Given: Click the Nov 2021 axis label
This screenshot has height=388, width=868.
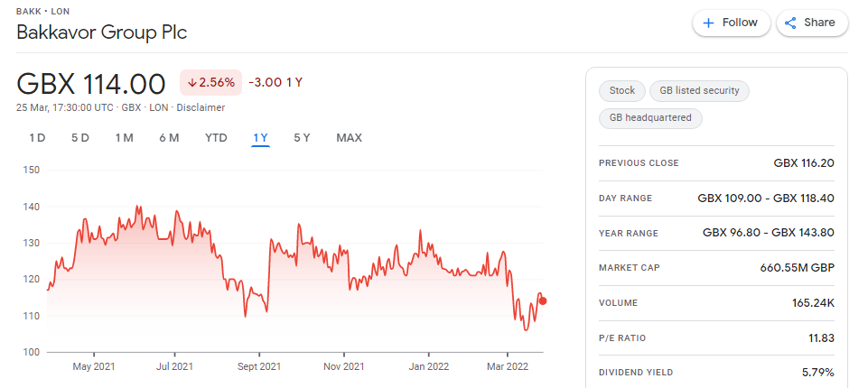Looking at the screenshot, I should tap(344, 366).
